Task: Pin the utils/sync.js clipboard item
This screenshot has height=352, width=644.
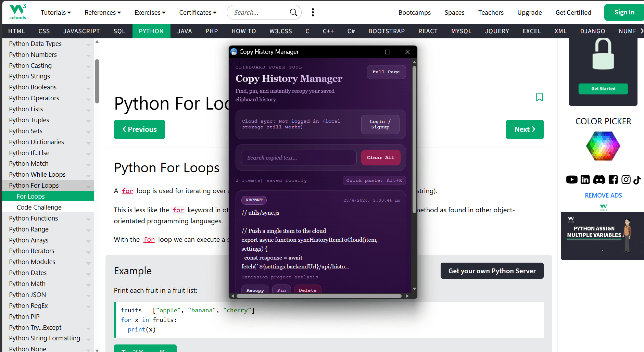Action: tap(281, 290)
